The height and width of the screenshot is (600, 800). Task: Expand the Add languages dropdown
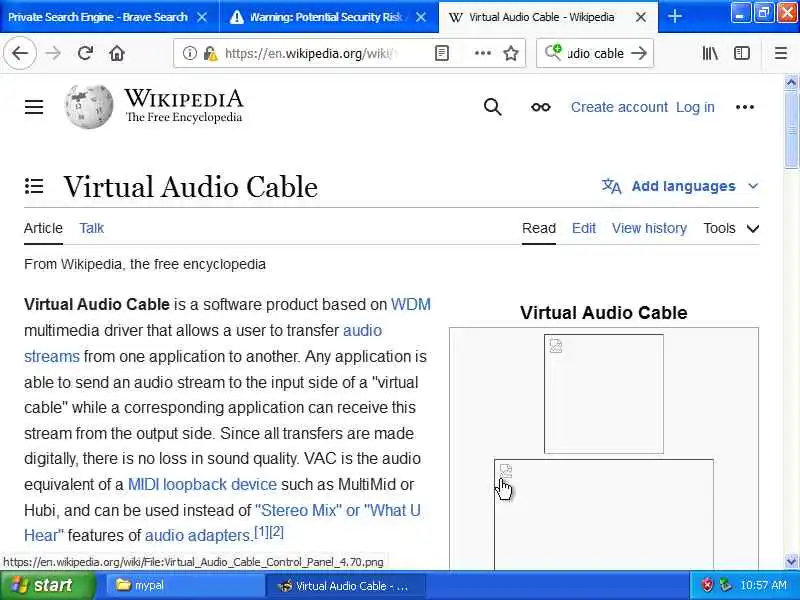click(x=680, y=186)
